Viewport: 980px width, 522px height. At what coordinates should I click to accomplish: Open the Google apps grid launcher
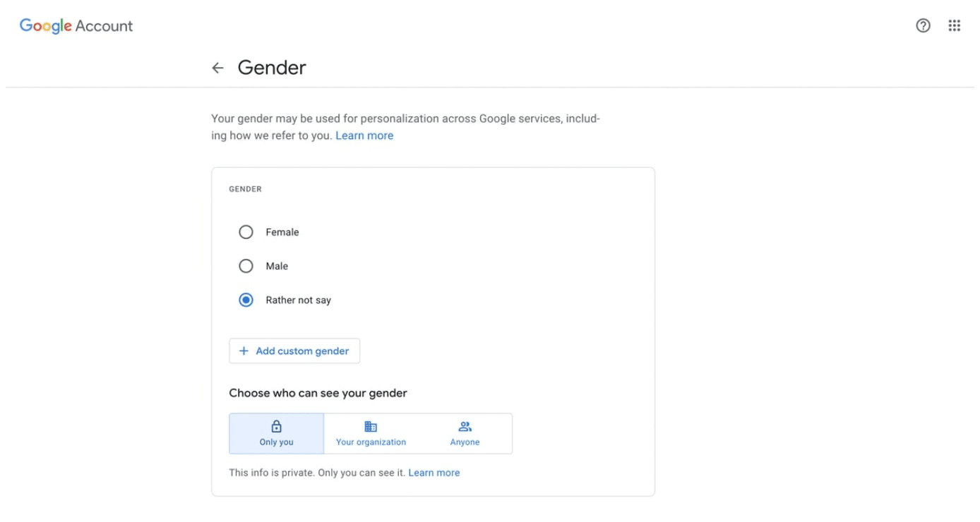(955, 26)
